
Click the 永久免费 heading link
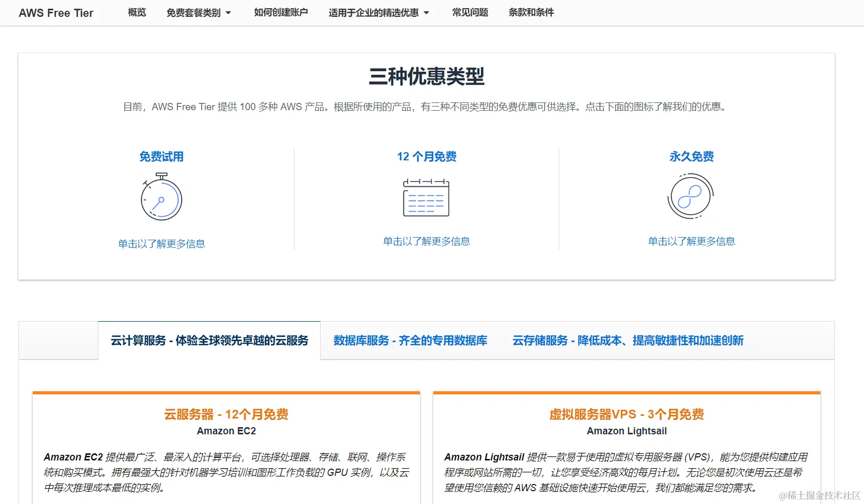click(x=691, y=157)
